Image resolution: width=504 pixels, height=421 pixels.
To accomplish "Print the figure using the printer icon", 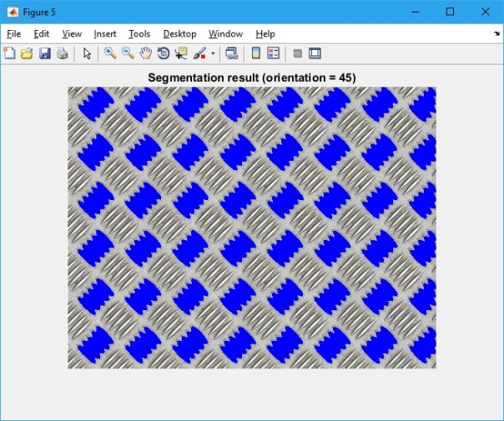I will (x=62, y=54).
